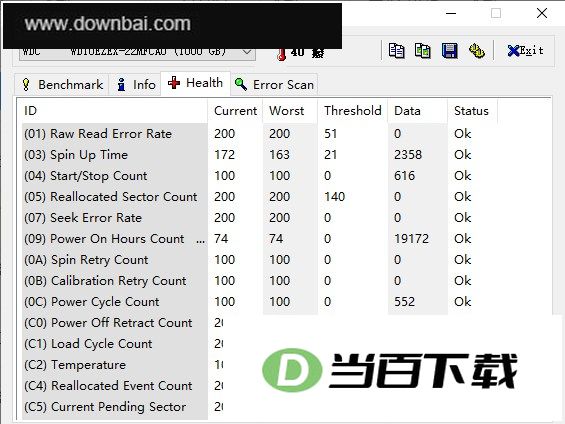The image size is (565, 424).
Task: Click the copy text to clipboard icon
Action: 396,51
